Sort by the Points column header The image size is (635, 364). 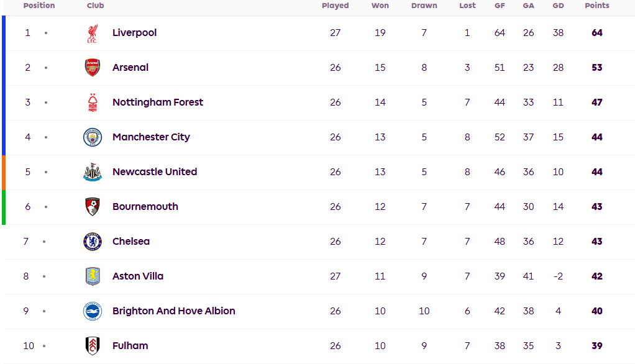[596, 6]
